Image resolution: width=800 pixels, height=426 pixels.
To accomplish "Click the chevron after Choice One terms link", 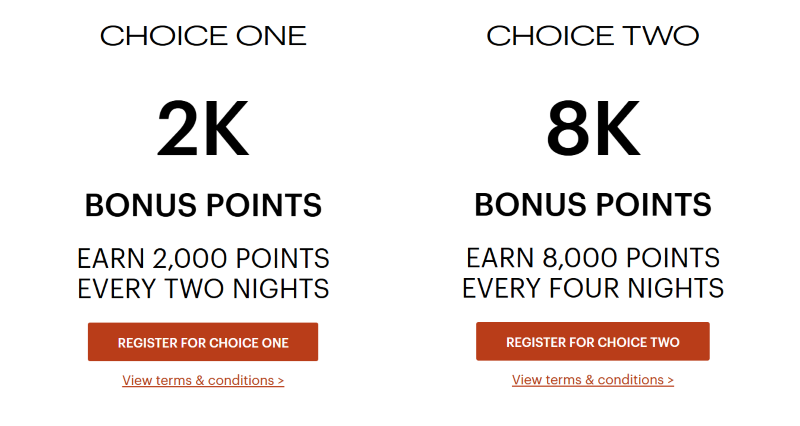I will click(x=281, y=381).
